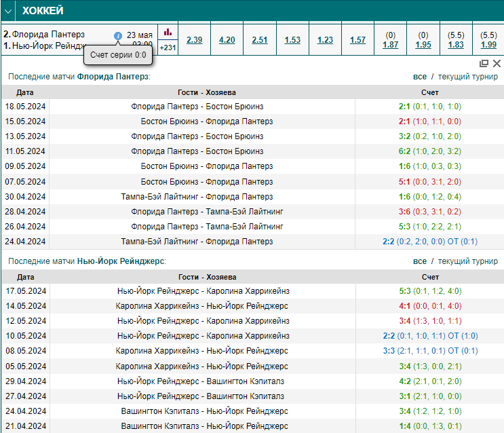Select score 2:2 (0:1, 1:0, 1:1) OT (1:0)
Viewport: 504px width, 433px height.
[x=430, y=336]
